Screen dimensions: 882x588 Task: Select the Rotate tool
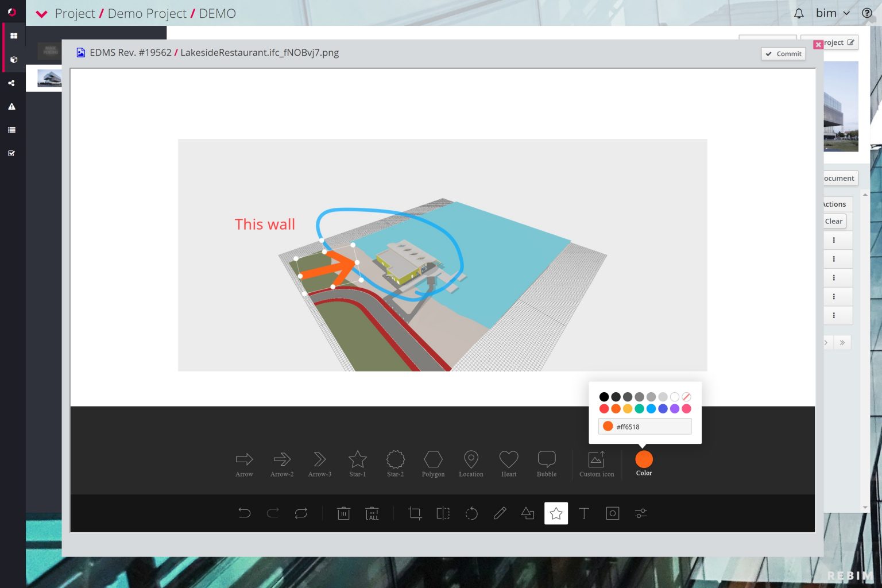click(471, 513)
